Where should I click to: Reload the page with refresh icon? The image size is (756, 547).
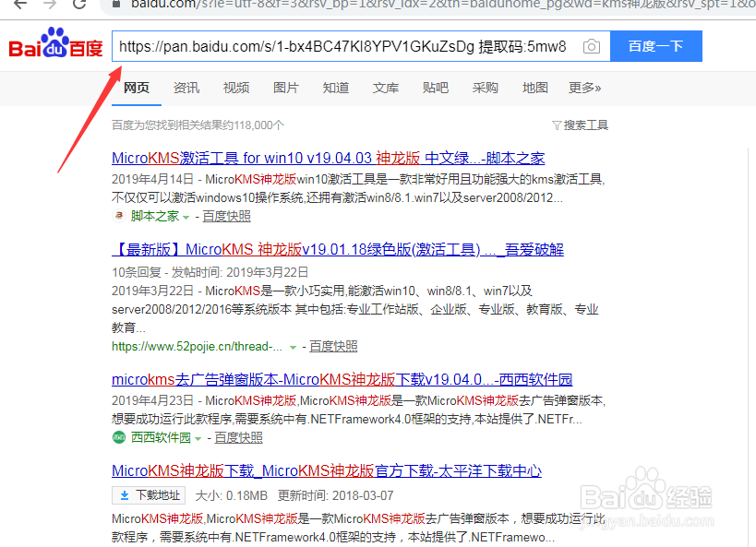pos(79,4)
